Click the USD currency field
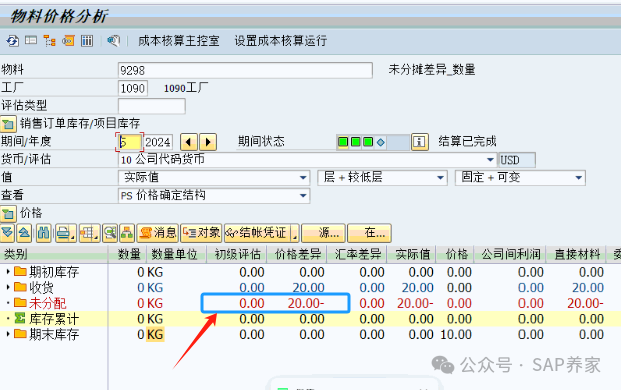 (x=517, y=160)
